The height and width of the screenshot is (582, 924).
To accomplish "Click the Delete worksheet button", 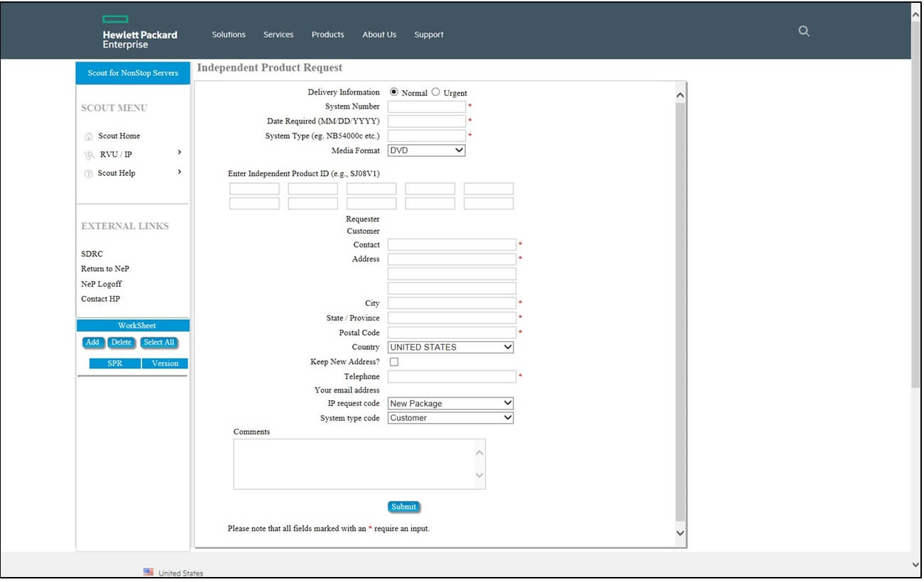I will coord(121,342).
